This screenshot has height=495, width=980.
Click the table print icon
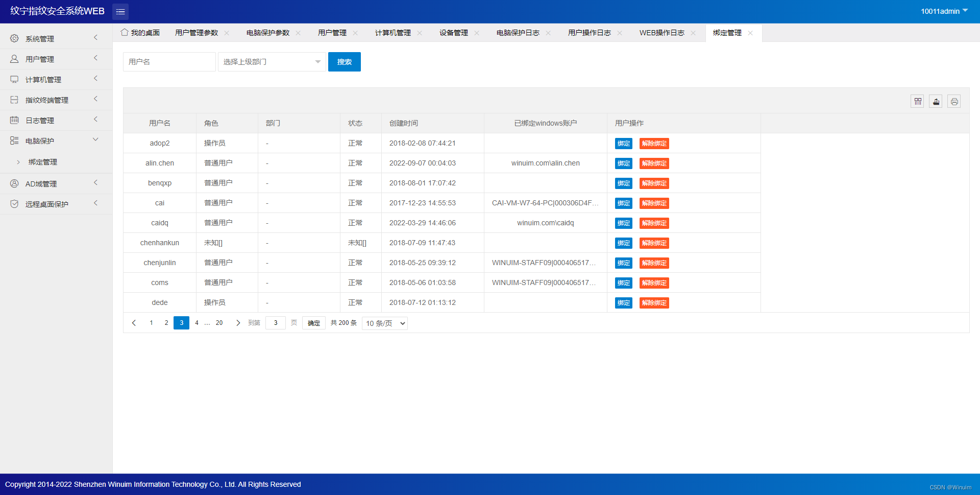(954, 101)
